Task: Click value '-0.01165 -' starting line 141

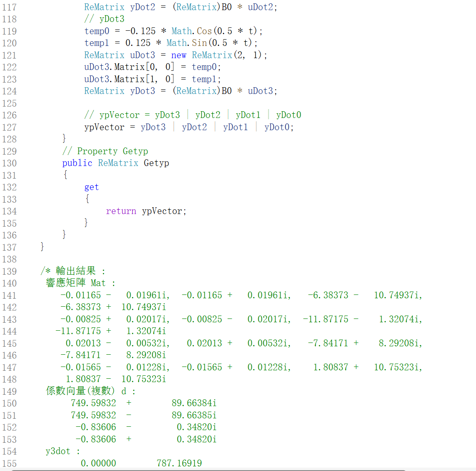Action: point(86,295)
